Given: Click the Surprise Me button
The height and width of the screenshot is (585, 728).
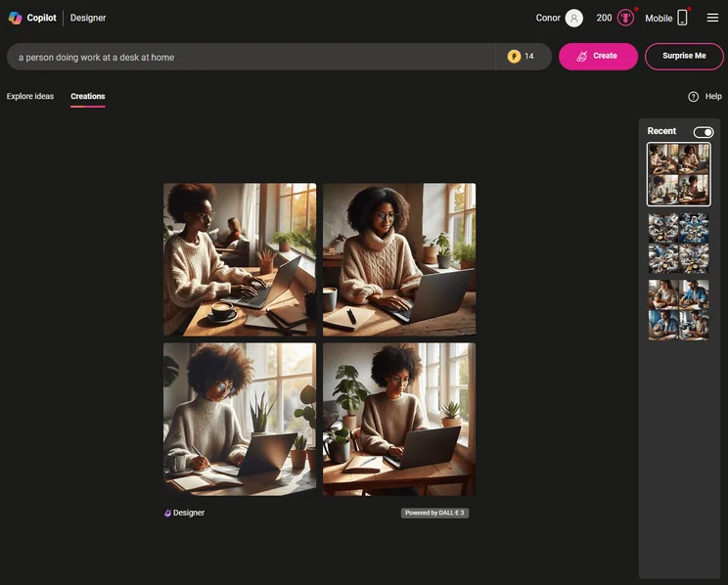Looking at the screenshot, I should coord(684,56).
